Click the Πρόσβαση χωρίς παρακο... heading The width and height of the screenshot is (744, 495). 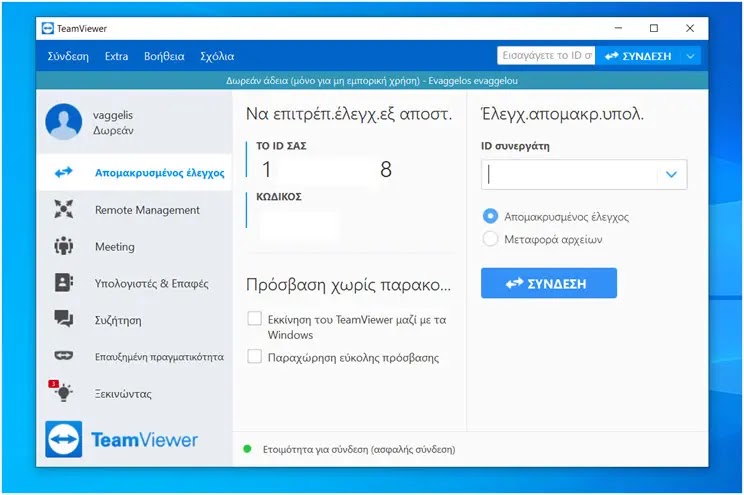click(348, 285)
